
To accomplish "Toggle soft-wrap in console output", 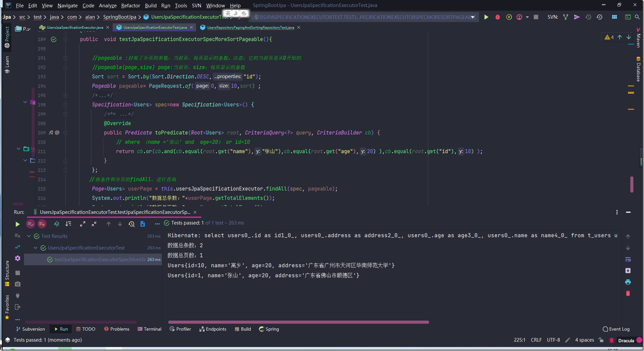I will [x=628, y=259].
